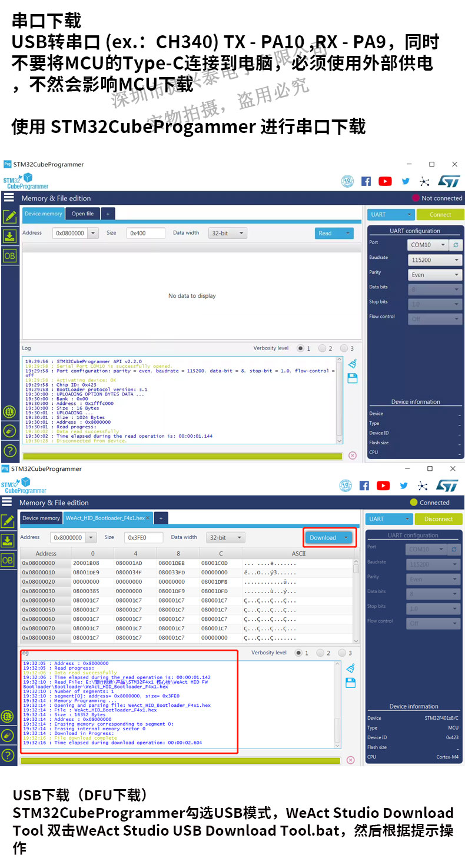Open the 115200 baudrate dropdown, upper window
This screenshot has height=868, width=465.
coord(435,260)
